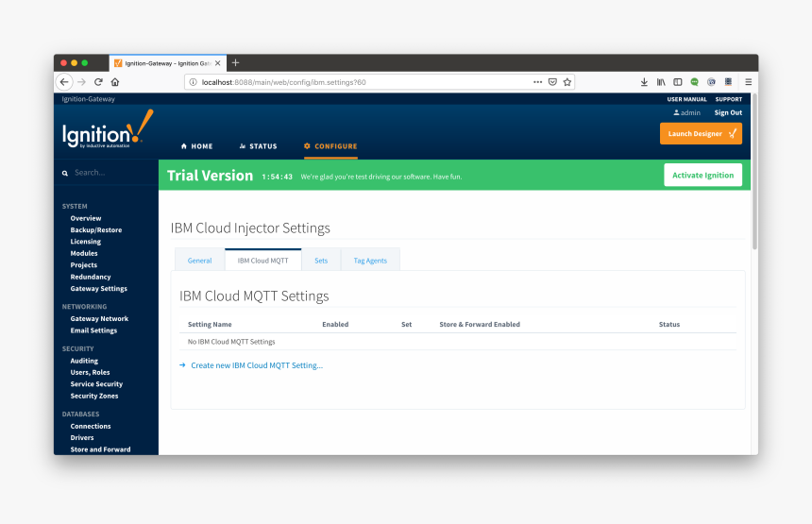Switch to the Sets tab
812x524 pixels.
[x=321, y=261]
